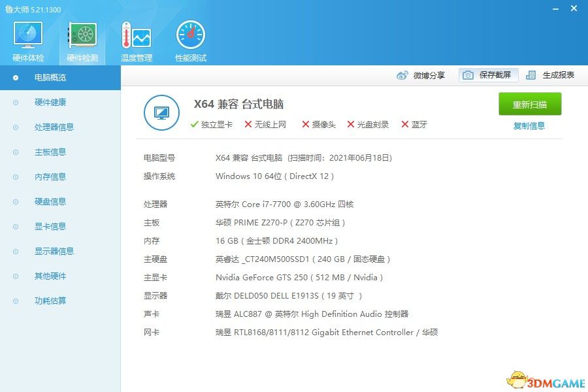Click the Nvidia GeForce GTS 250 value
The width and height of the screenshot is (588, 392).
(x=299, y=278)
